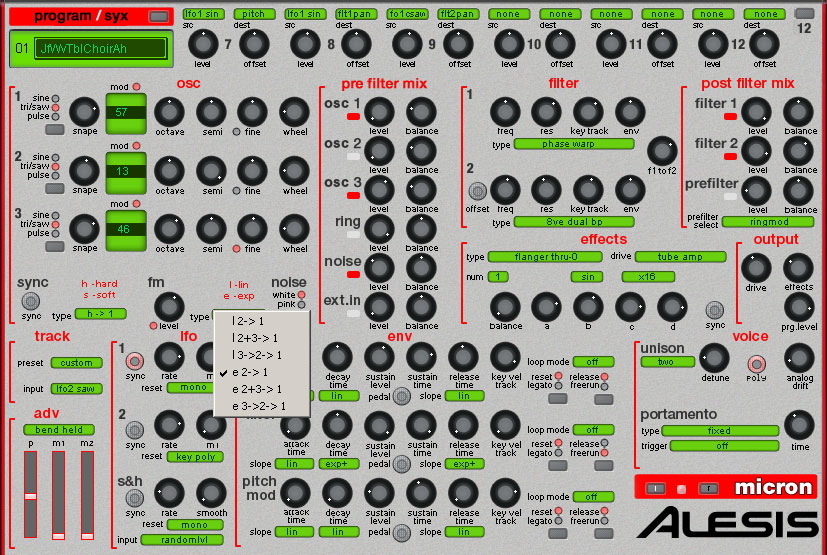
Task: Open the effects type dropdown flanger thru-0
Action: [x=545, y=257]
